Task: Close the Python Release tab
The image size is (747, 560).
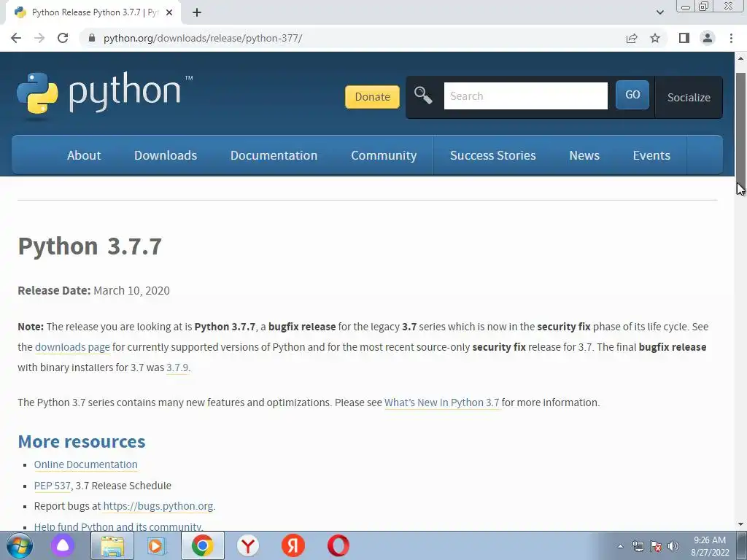Action: (169, 13)
